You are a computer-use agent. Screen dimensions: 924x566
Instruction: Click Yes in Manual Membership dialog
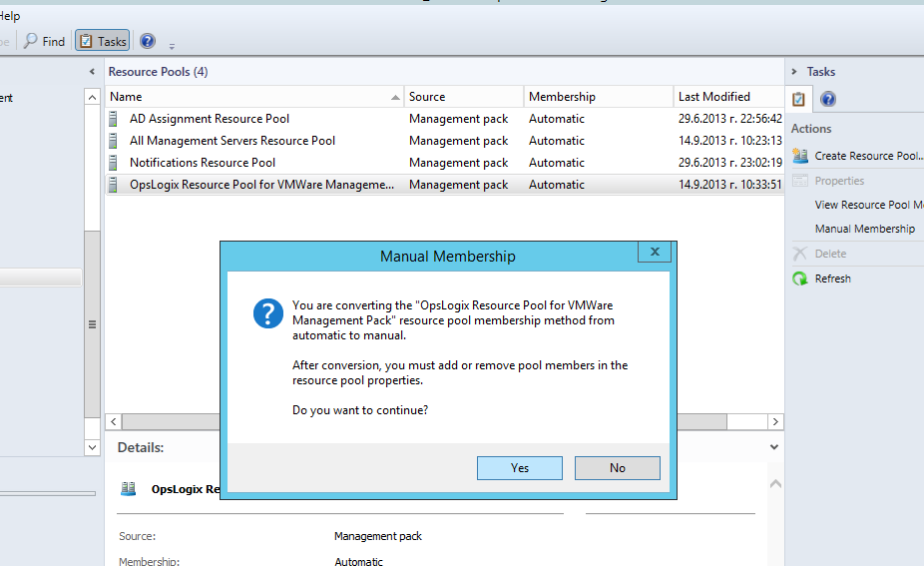point(519,468)
